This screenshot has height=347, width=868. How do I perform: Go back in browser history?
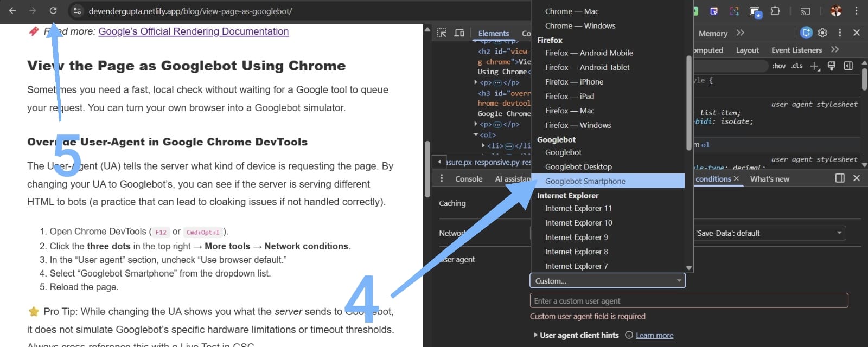point(12,11)
